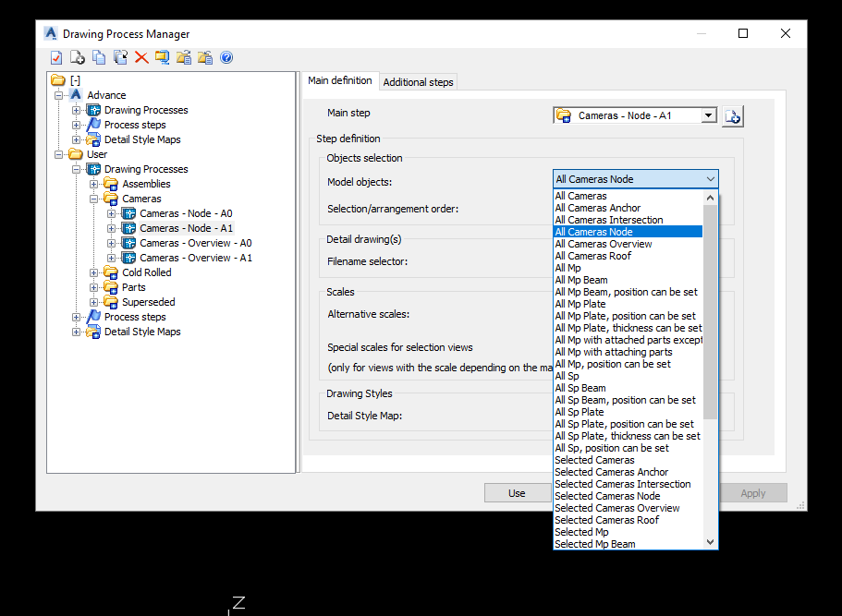Image resolution: width=842 pixels, height=616 pixels.
Task: Click the new step icon beside Main step
Action: [731, 115]
